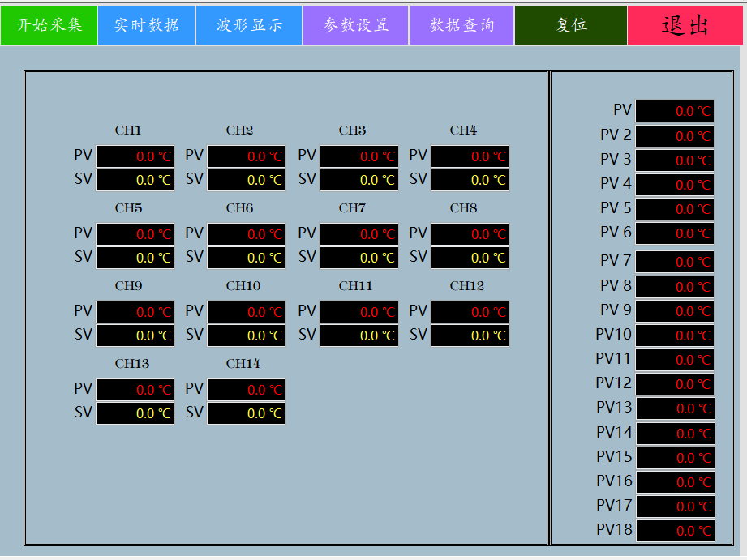Select CH13 PV value field
This screenshot has width=747, height=560.
coord(135,390)
